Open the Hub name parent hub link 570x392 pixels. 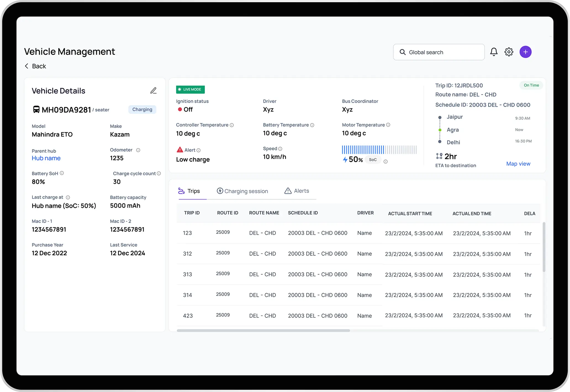46,158
